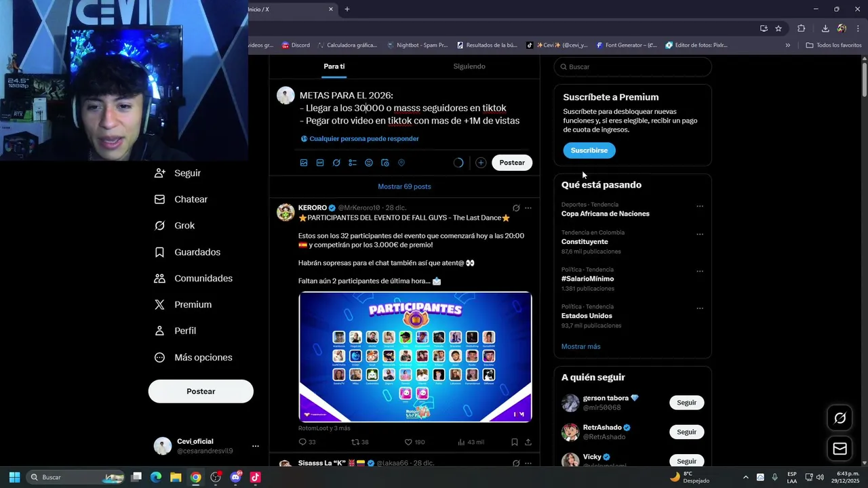
Task: Expand hidden bookmarks with double chevron
Action: coord(788,45)
